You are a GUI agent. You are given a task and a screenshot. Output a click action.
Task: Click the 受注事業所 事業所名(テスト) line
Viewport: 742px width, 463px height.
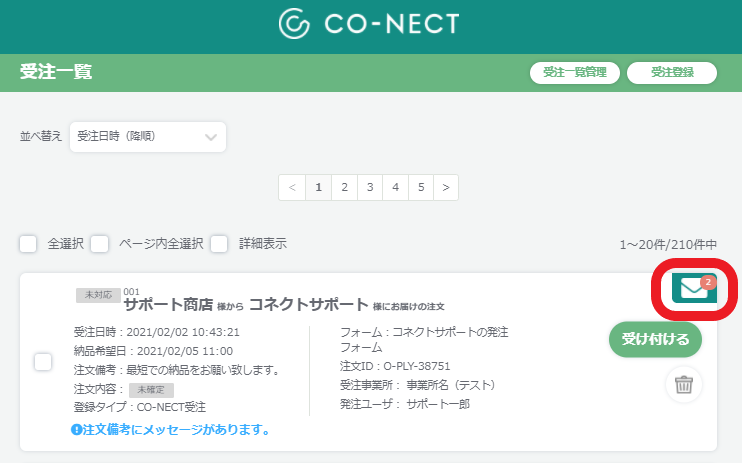pos(418,385)
